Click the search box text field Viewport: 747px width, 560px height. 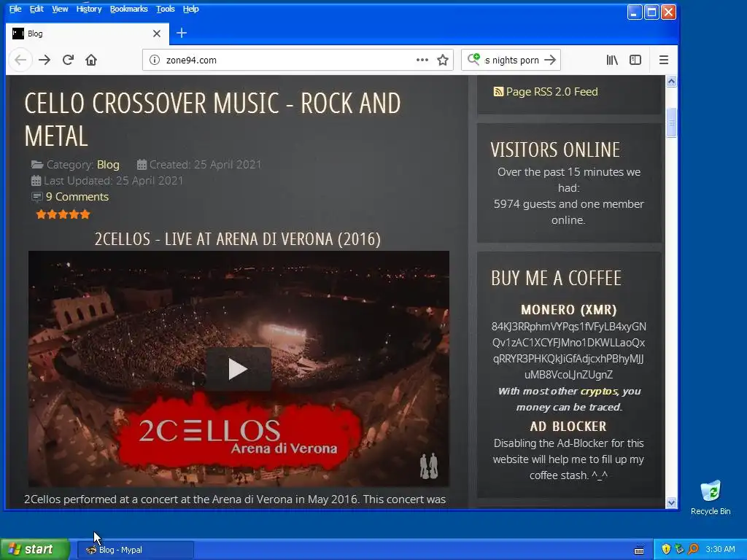coord(512,60)
